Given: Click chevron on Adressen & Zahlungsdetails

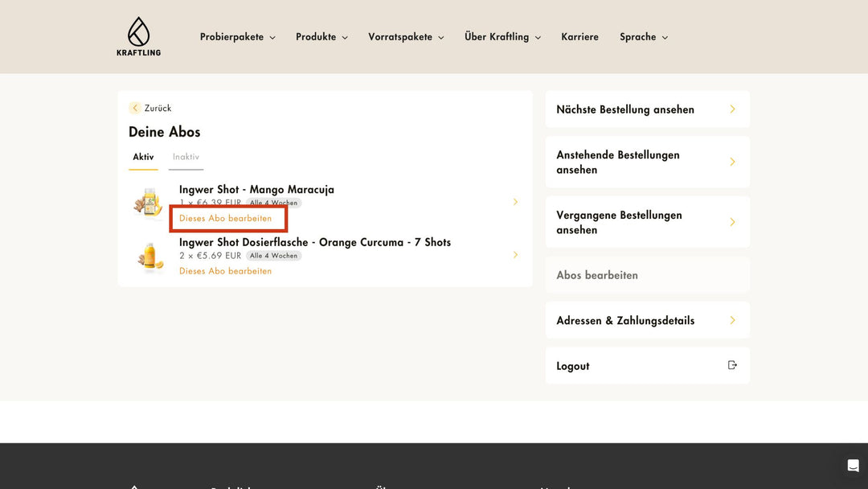Looking at the screenshot, I should (x=732, y=320).
